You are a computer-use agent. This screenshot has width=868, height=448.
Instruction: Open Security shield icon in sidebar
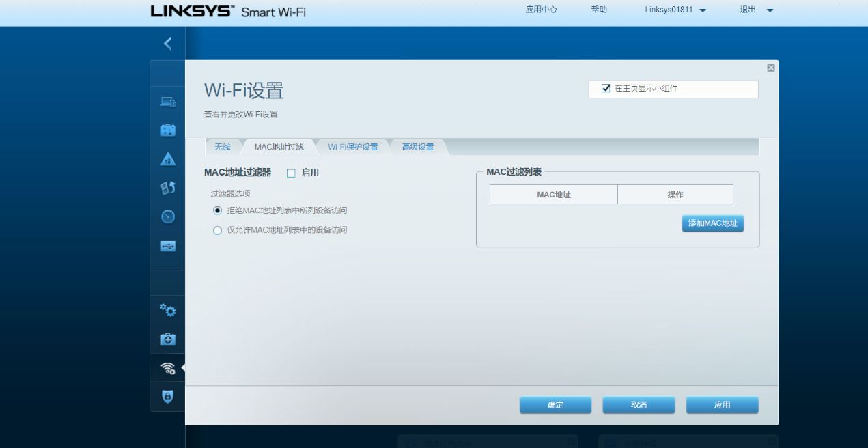click(x=167, y=396)
